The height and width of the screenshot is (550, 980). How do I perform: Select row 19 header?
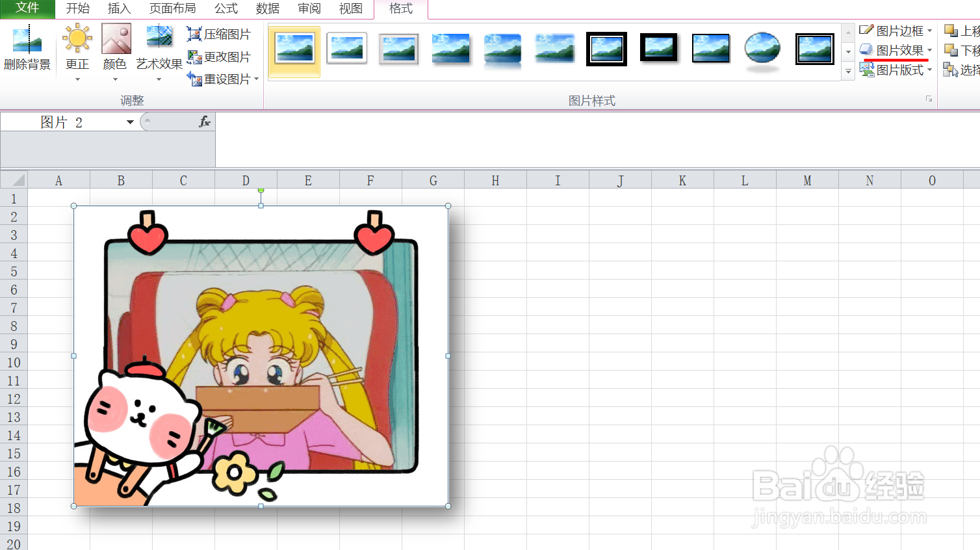pos(14,526)
